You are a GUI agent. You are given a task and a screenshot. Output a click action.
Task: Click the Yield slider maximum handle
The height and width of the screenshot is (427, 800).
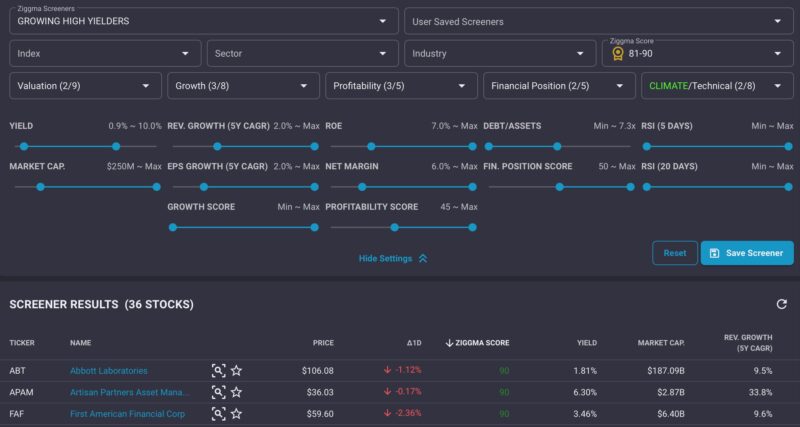click(116, 146)
